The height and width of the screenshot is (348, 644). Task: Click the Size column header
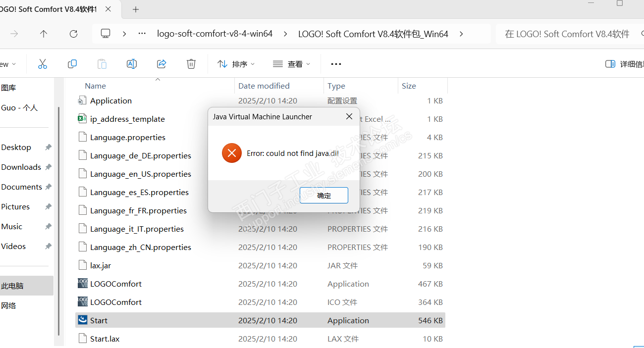coord(409,86)
